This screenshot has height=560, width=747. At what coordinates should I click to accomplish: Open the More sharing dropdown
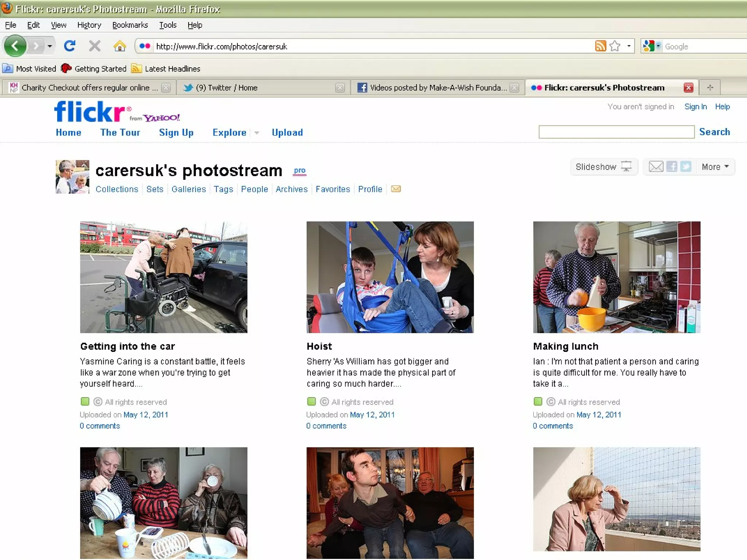click(x=715, y=167)
